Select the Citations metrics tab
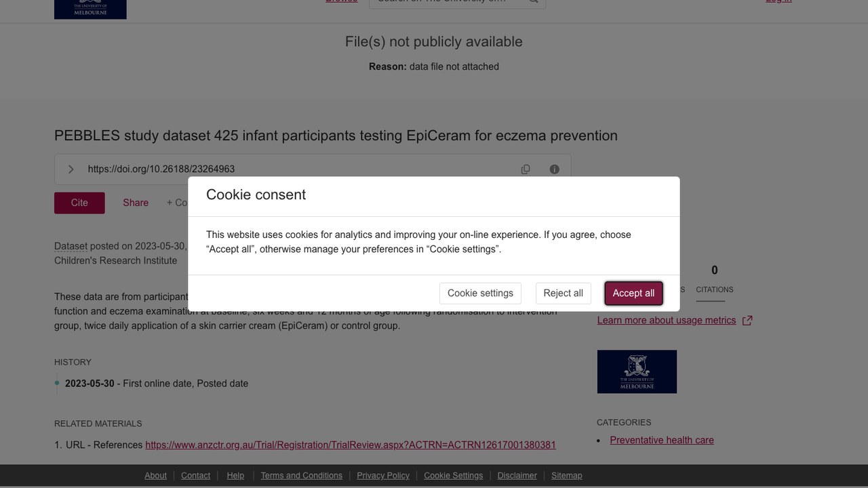The width and height of the screenshot is (868, 488). [715, 279]
